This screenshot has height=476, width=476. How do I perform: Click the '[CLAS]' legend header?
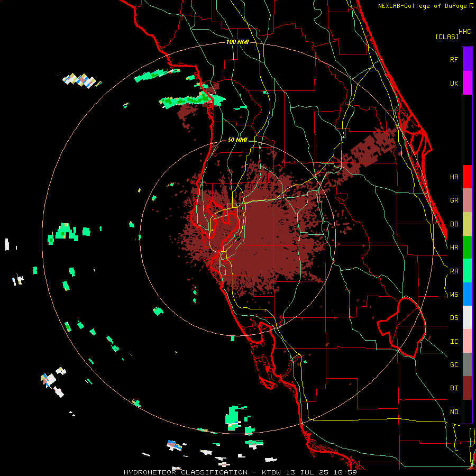click(447, 36)
